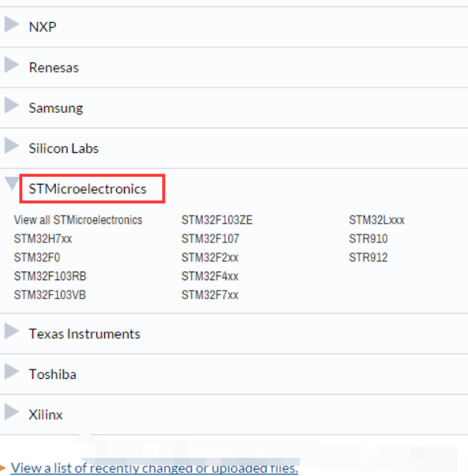Open the STM32F103ZE entry
This screenshot has width=468, height=476.
217,220
